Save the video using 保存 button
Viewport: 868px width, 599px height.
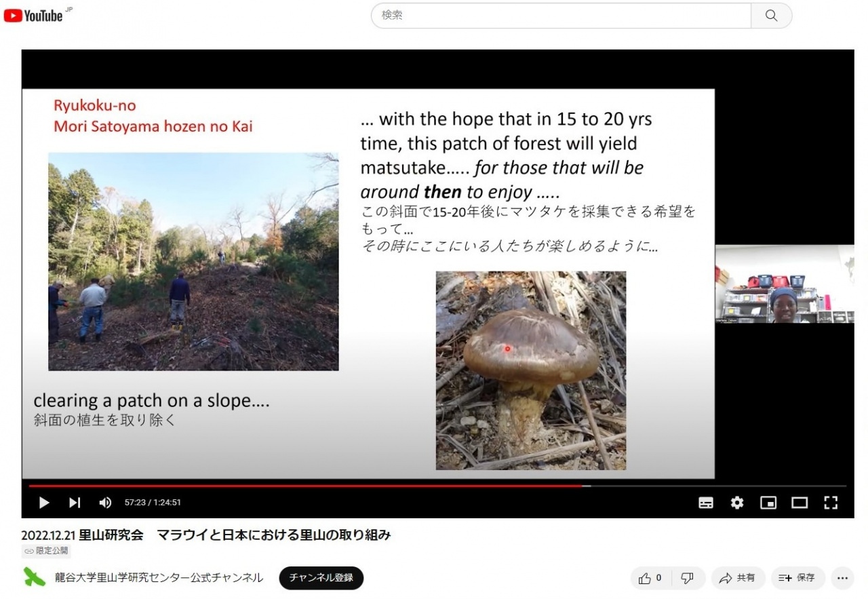click(797, 578)
